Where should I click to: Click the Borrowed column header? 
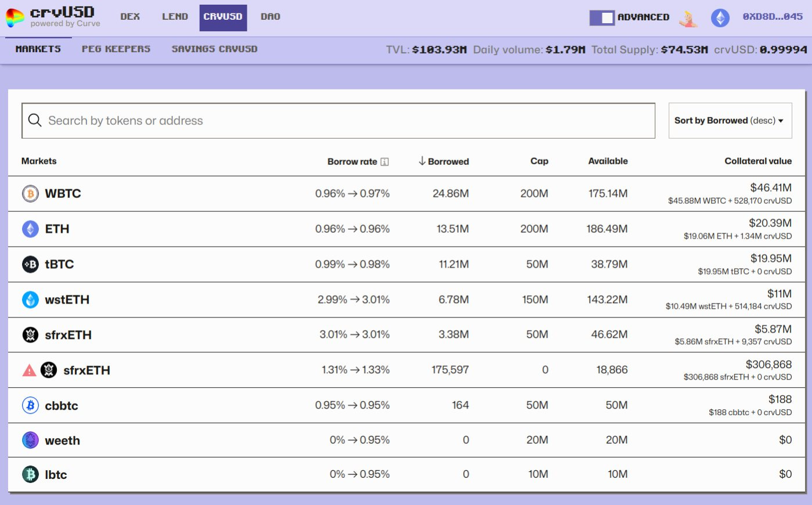pyautogui.click(x=448, y=161)
